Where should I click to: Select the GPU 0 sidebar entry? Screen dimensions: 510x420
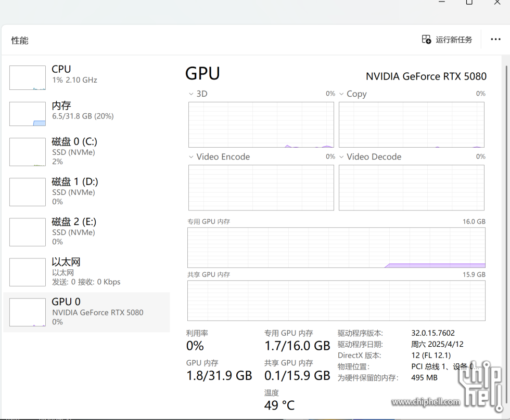click(86, 312)
